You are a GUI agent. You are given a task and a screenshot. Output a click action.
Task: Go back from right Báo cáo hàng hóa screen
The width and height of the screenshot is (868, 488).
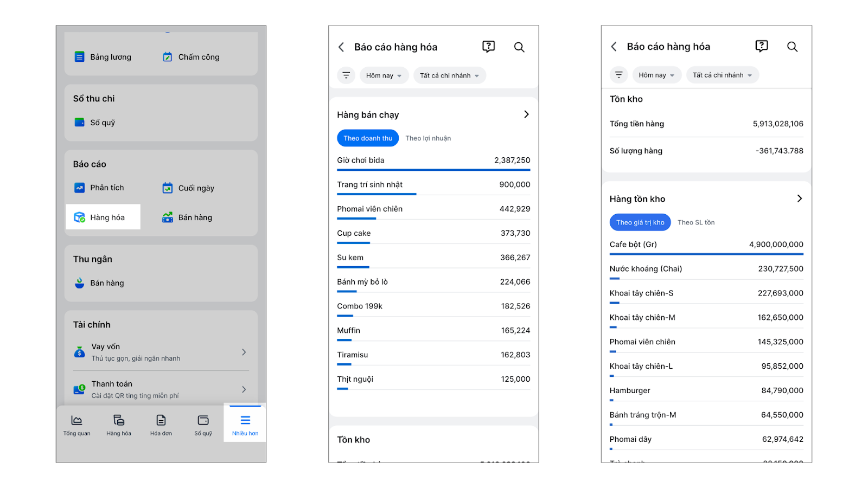[614, 47]
